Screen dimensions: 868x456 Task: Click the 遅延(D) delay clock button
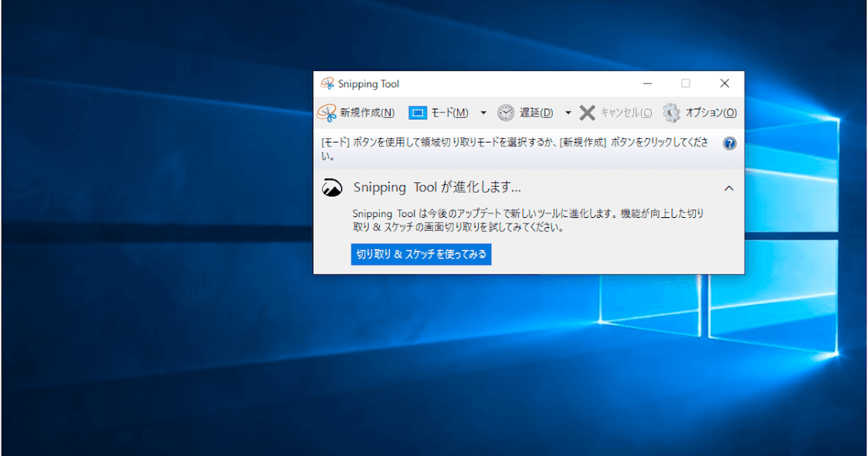526,113
